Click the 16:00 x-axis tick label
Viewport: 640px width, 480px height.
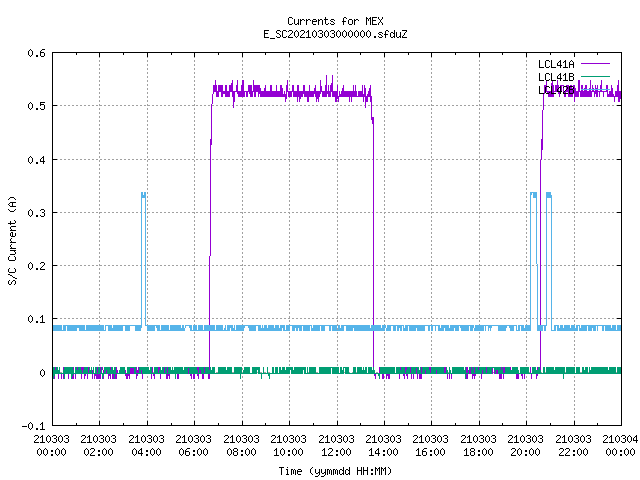tap(430, 452)
